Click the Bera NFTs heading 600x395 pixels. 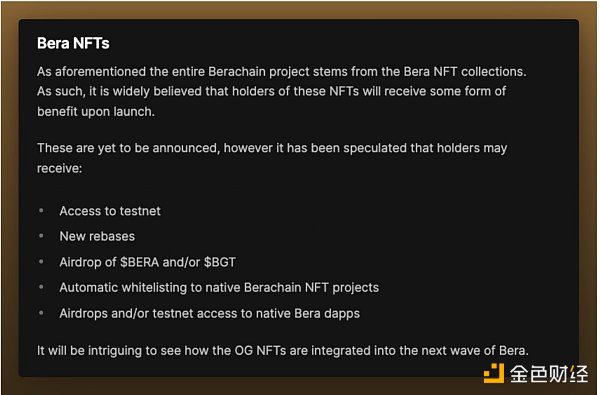[73, 43]
